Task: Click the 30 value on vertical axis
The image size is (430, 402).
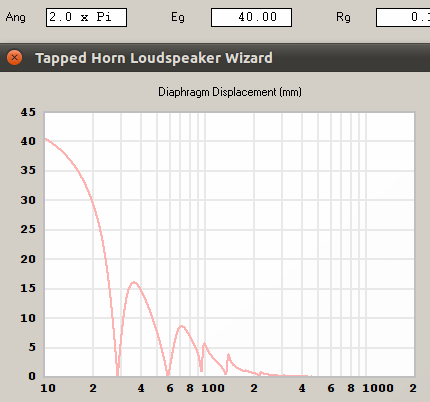Action: pyautogui.click(x=28, y=200)
